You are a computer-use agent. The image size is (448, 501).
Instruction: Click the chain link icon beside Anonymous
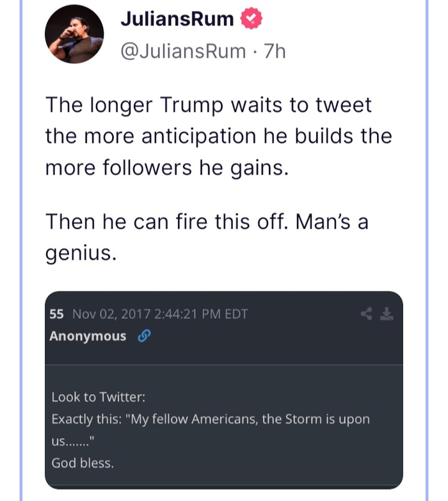[x=144, y=337]
